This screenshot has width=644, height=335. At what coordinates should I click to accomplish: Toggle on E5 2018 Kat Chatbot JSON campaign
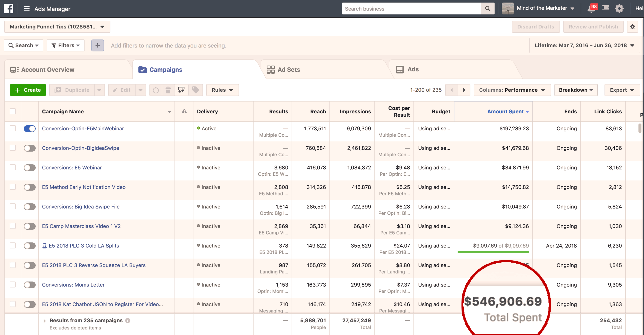click(x=29, y=304)
